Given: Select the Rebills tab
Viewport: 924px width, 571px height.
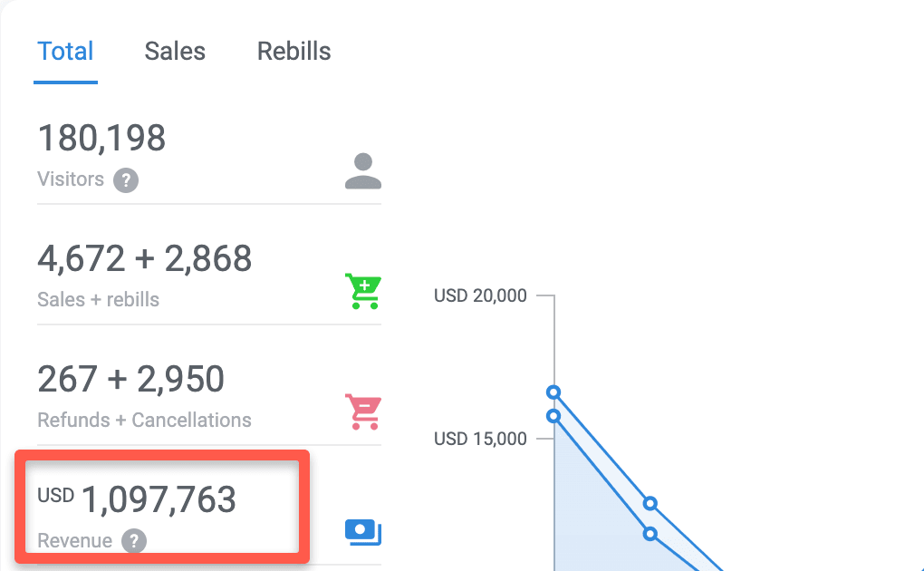Looking at the screenshot, I should [294, 52].
